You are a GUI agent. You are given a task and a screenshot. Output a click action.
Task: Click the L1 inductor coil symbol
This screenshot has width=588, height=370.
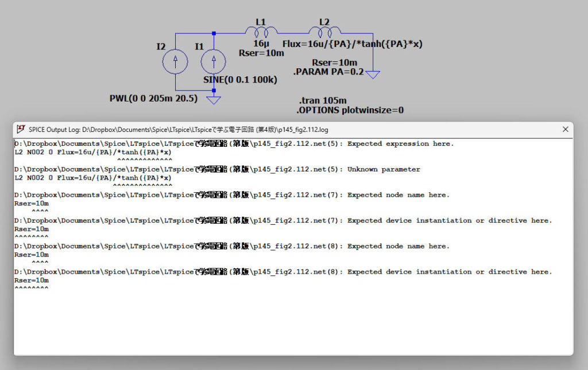[261, 32]
